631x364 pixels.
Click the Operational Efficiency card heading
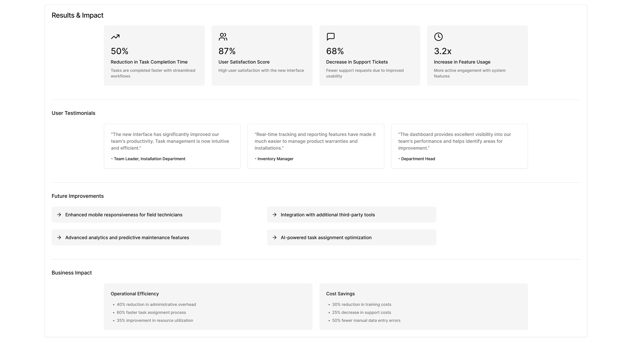(135, 294)
